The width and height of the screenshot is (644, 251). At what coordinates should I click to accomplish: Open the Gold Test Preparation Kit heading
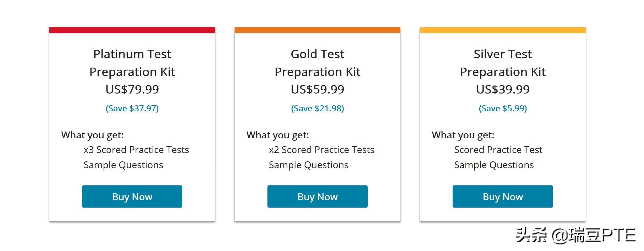(317, 63)
